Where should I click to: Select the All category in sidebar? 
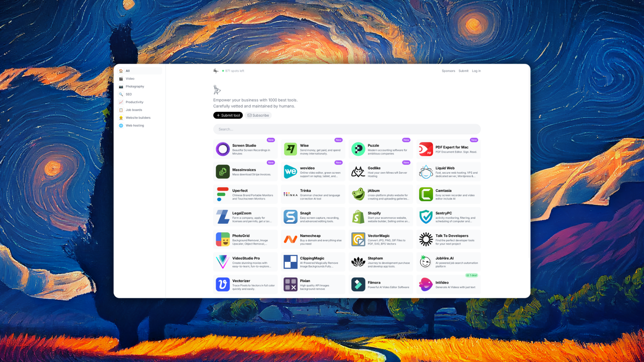click(x=140, y=71)
